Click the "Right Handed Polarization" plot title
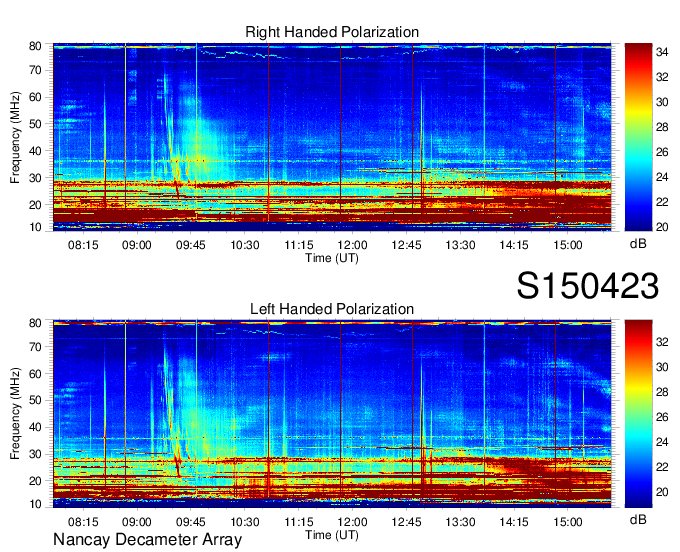Screen dimensions: 680x552 coord(332,32)
